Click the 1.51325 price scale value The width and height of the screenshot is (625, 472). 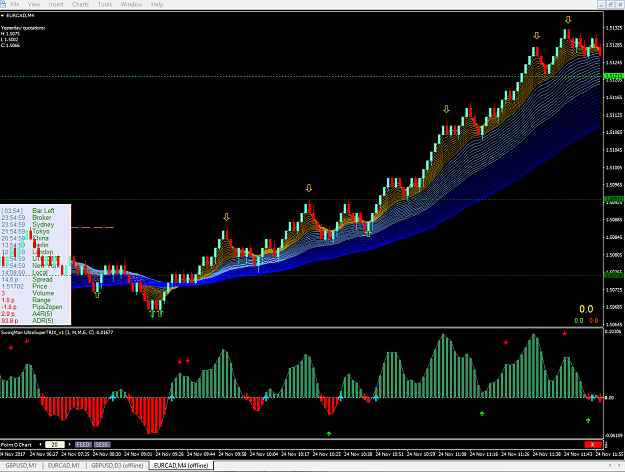click(x=613, y=28)
